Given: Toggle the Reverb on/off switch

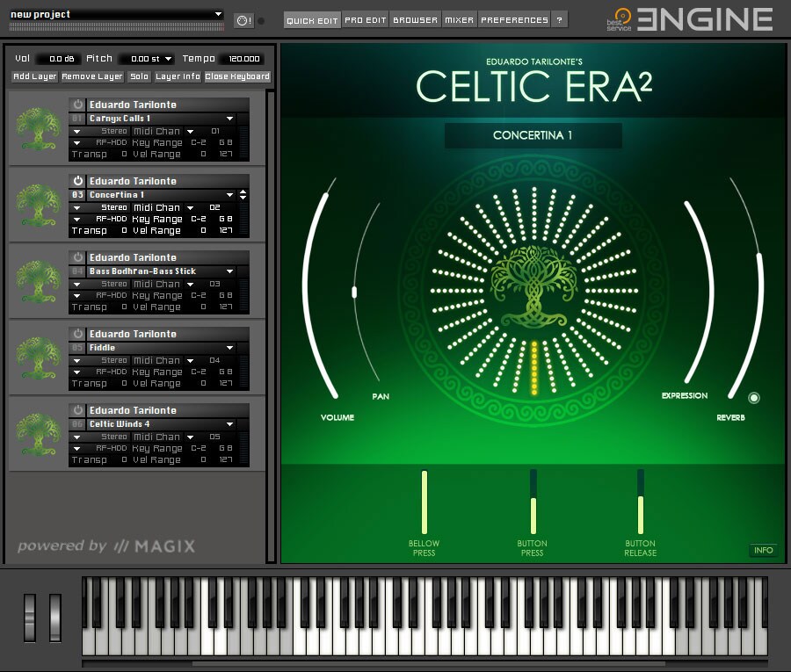Looking at the screenshot, I should [754, 398].
